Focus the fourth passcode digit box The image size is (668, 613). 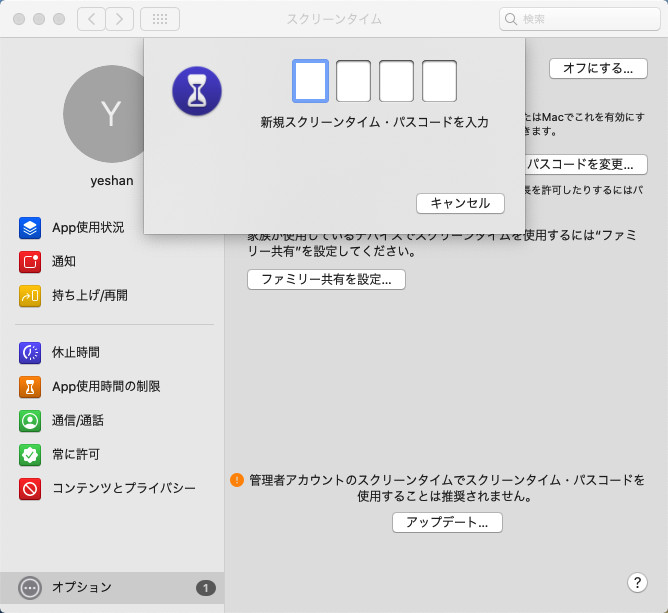point(439,81)
